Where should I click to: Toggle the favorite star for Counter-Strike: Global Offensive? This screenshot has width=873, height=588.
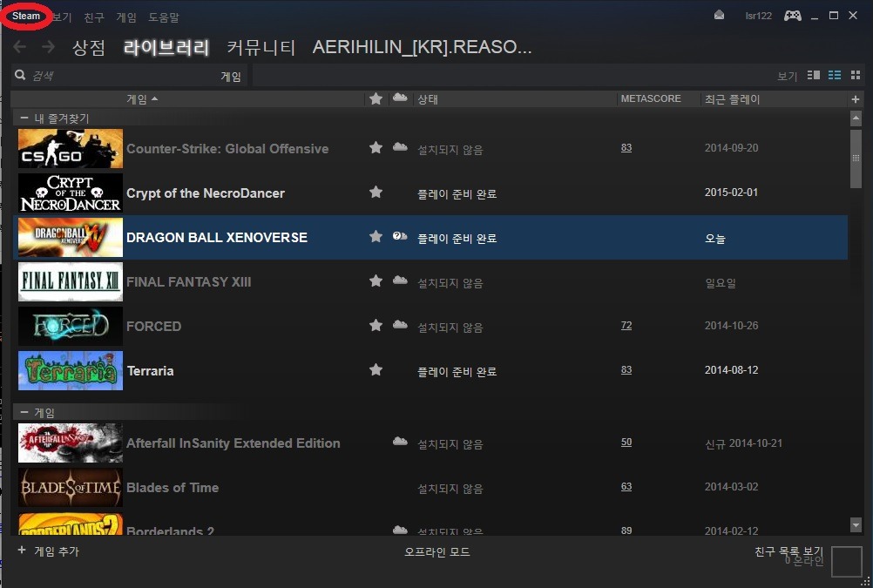376,148
